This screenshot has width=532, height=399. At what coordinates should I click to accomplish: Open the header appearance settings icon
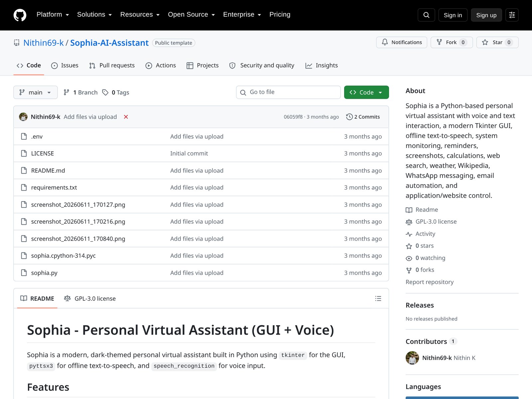coord(512,15)
